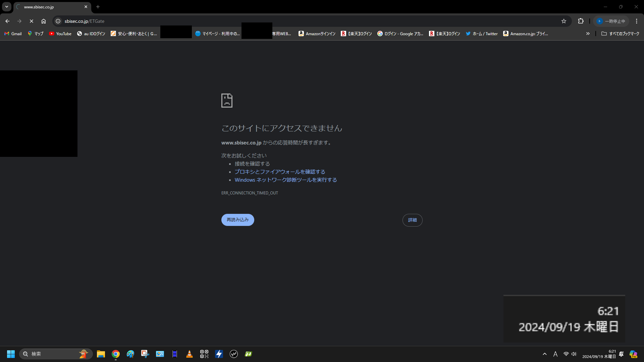Open Windows ネットワーク診断ツール link
The image size is (644, 362).
click(x=286, y=180)
